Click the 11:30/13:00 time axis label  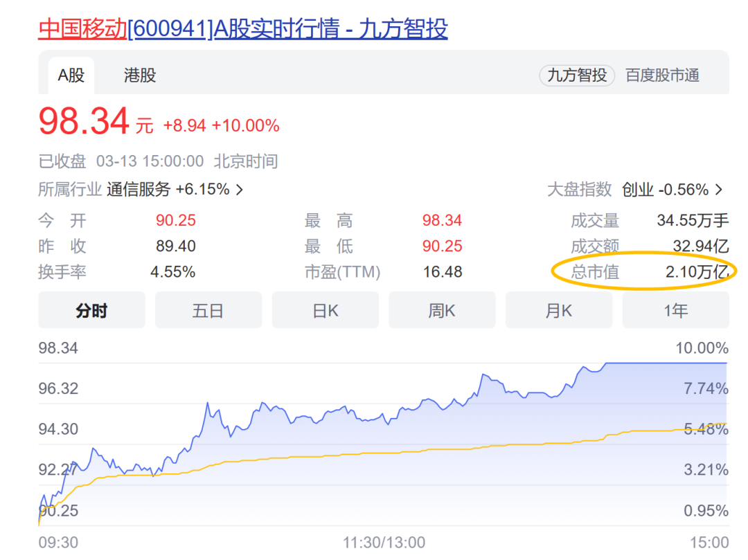tap(384, 543)
